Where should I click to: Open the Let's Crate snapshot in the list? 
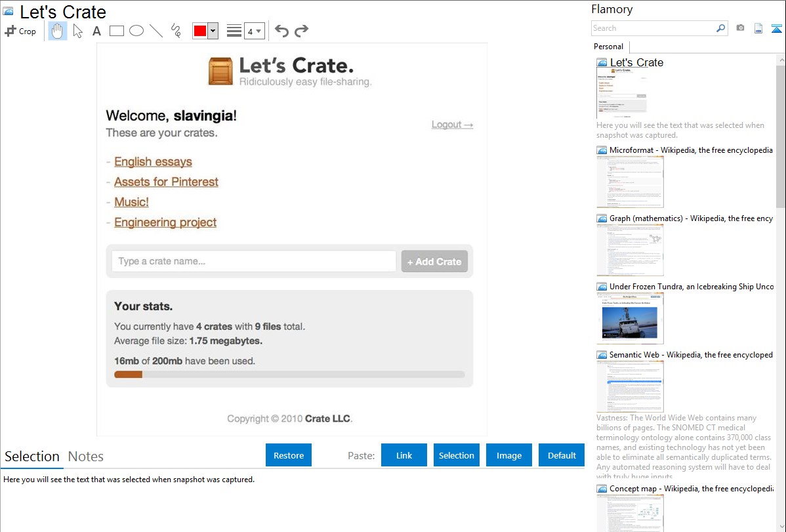point(636,63)
